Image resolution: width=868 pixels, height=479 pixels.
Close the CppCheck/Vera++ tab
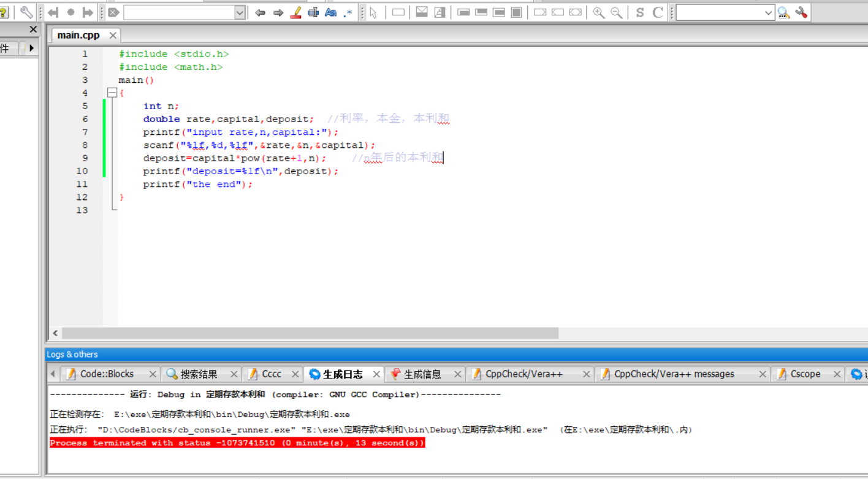[x=586, y=374]
